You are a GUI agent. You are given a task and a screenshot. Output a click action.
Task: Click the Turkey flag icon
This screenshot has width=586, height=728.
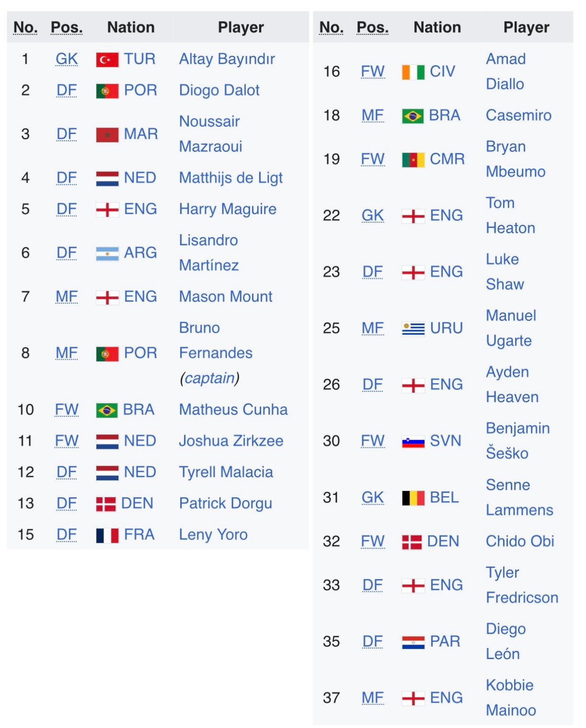coord(107,60)
